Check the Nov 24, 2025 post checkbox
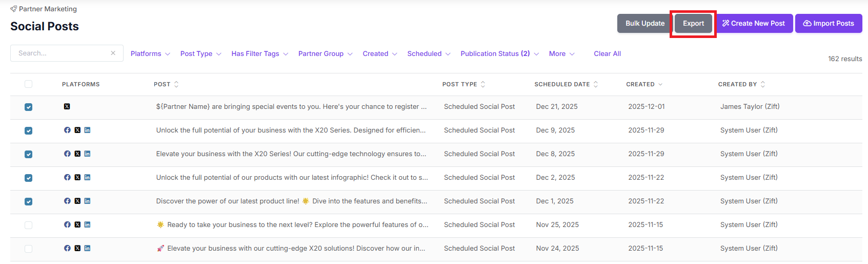 point(28,249)
